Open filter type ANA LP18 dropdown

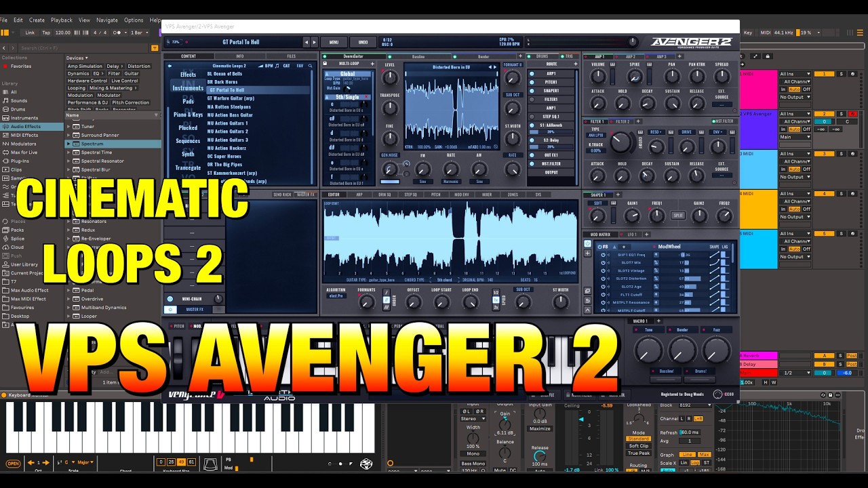(x=596, y=136)
